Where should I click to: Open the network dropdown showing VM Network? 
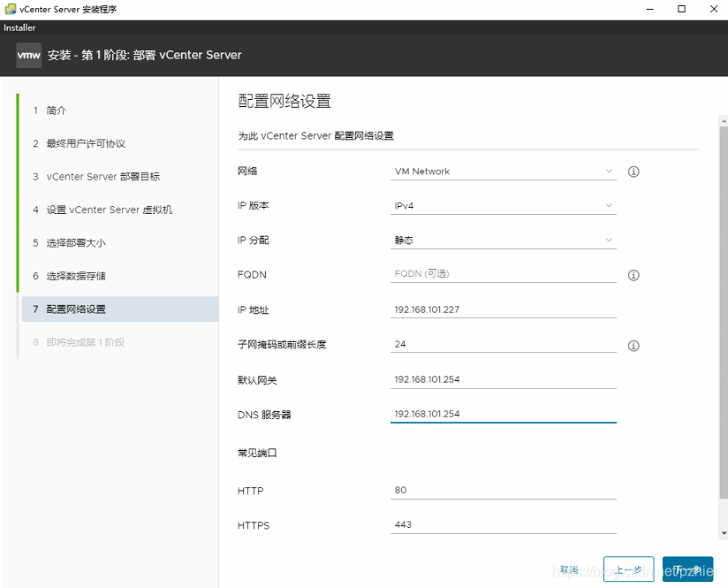tap(504, 172)
